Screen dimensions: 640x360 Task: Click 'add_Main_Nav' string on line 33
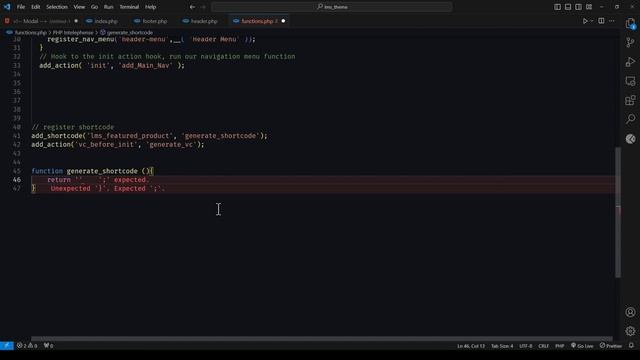[146, 66]
